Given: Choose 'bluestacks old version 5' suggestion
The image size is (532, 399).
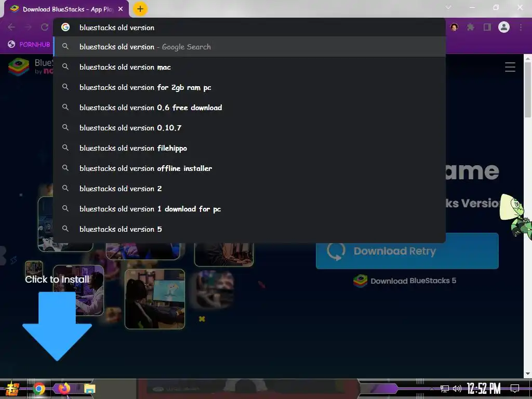Looking at the screenshot, I should (249, 229).
